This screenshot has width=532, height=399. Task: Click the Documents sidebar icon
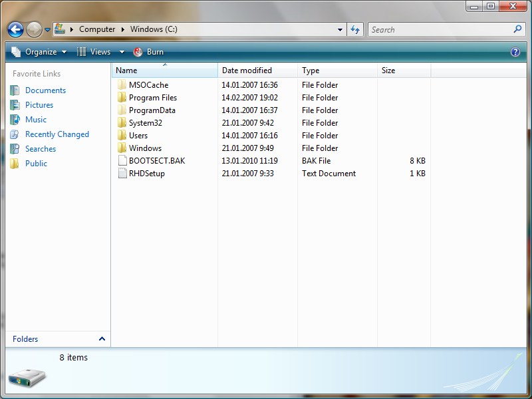pyautogui.click(x=15, y=90)
